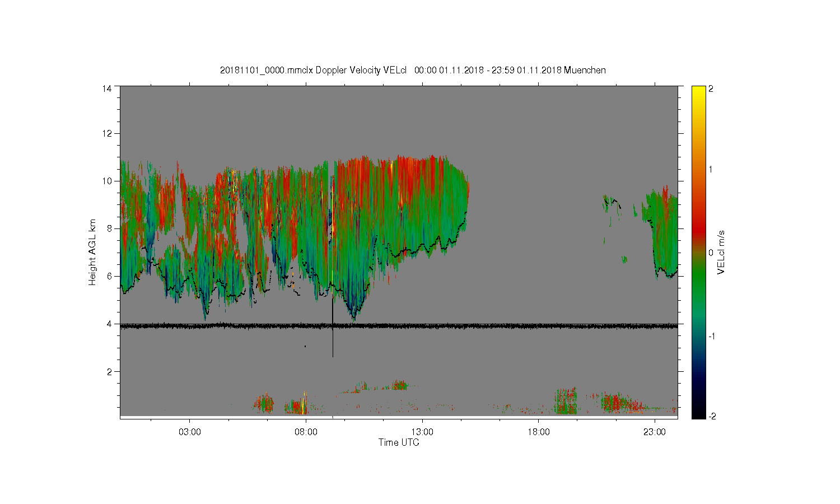The height and width of the screenshot is (504, 840).
Task: Click the 14 km height tick label
Action: [106, 88]
